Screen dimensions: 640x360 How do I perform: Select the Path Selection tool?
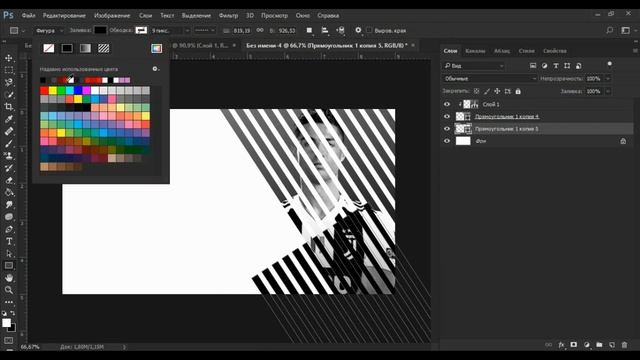click(x=9, y=254)
